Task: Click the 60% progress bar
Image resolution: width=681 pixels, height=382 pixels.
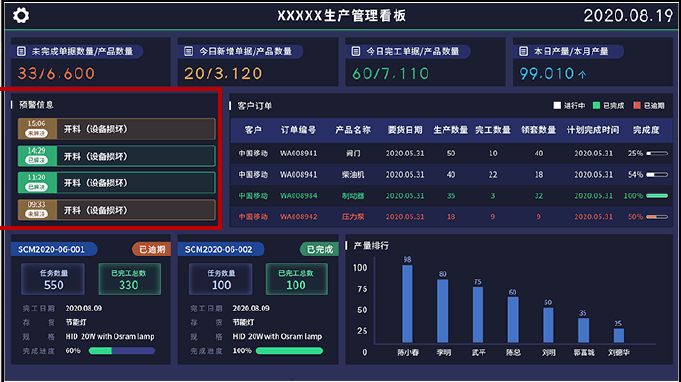Action: coord(122,351)
